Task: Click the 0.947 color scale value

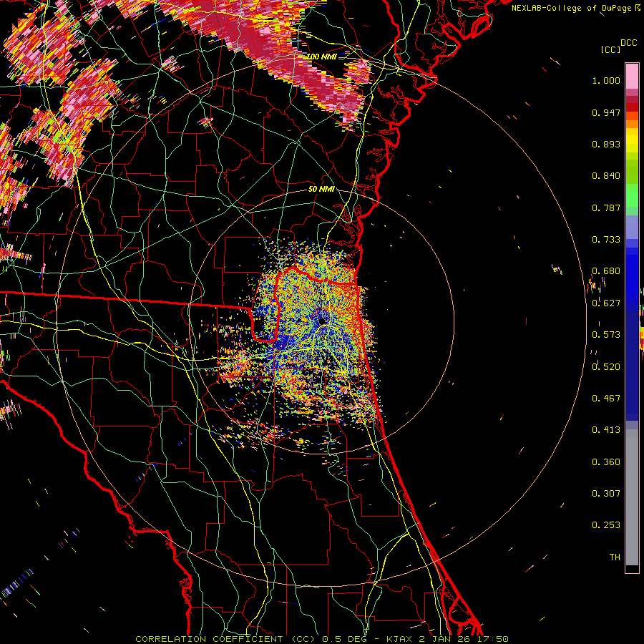Action: pyautogui.click(x=606, y=112)
